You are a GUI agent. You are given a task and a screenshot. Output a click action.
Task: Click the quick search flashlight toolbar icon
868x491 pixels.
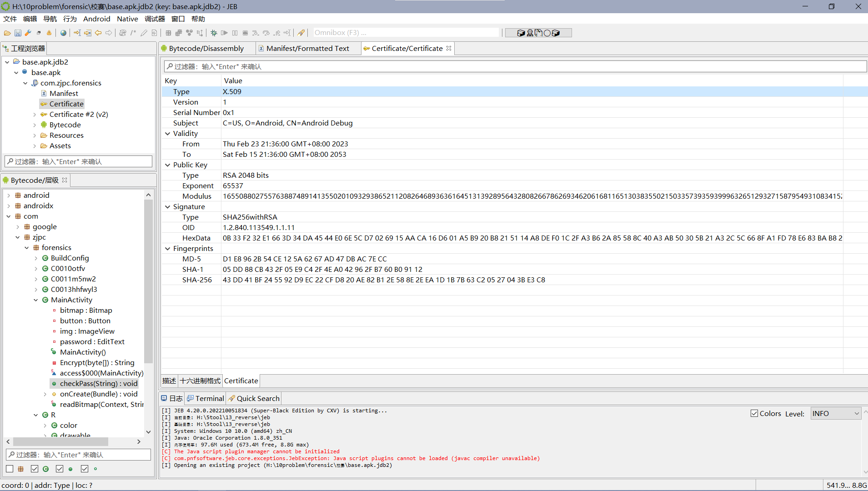coord(301,33)
